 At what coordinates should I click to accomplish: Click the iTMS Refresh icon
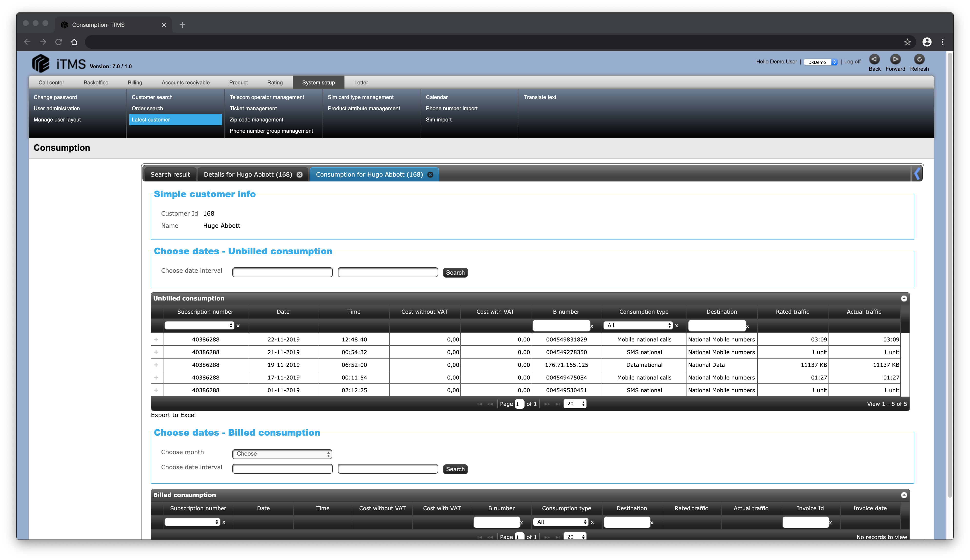(x=919, y=59)
